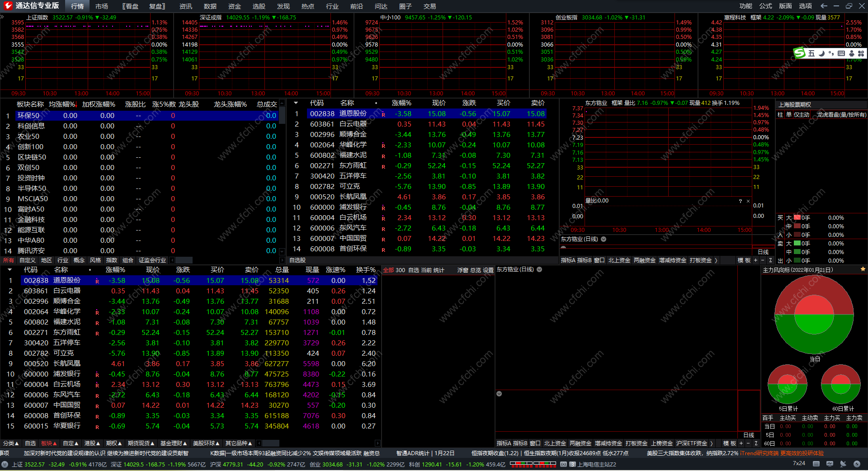Image resolution: width=868 pixels, height=471 pixels.
Task: Click sector list vertical scrollbar down arrow
Action: pos(282,252)
